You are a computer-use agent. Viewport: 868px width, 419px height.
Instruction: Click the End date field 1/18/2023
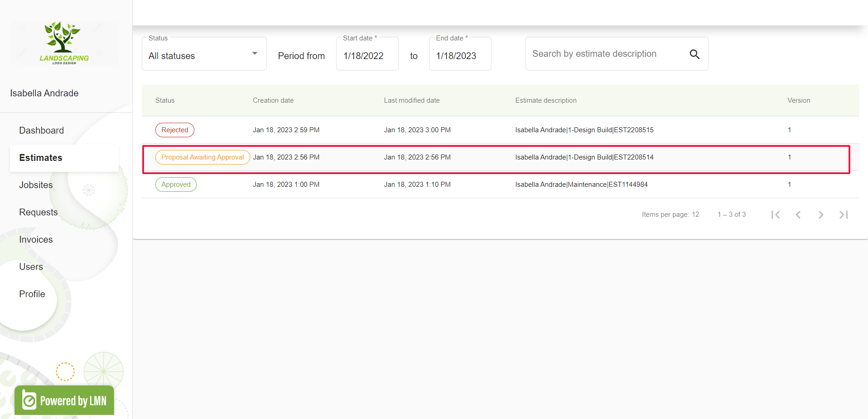pos(460,54)
